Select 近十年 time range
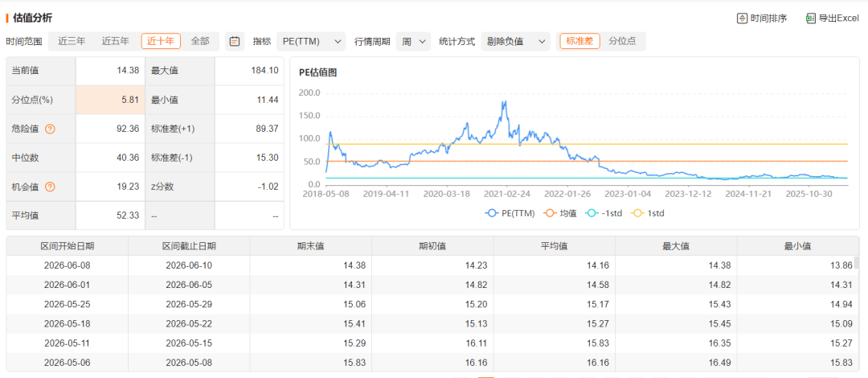This screenshot has width=868, height=378. pos(161,41)
